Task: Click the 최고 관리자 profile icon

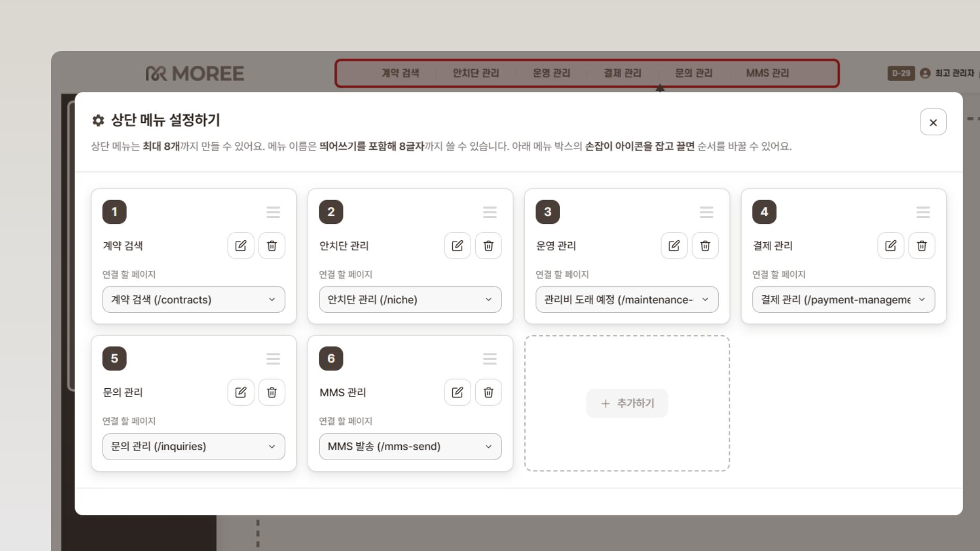Action: (925, 73)
